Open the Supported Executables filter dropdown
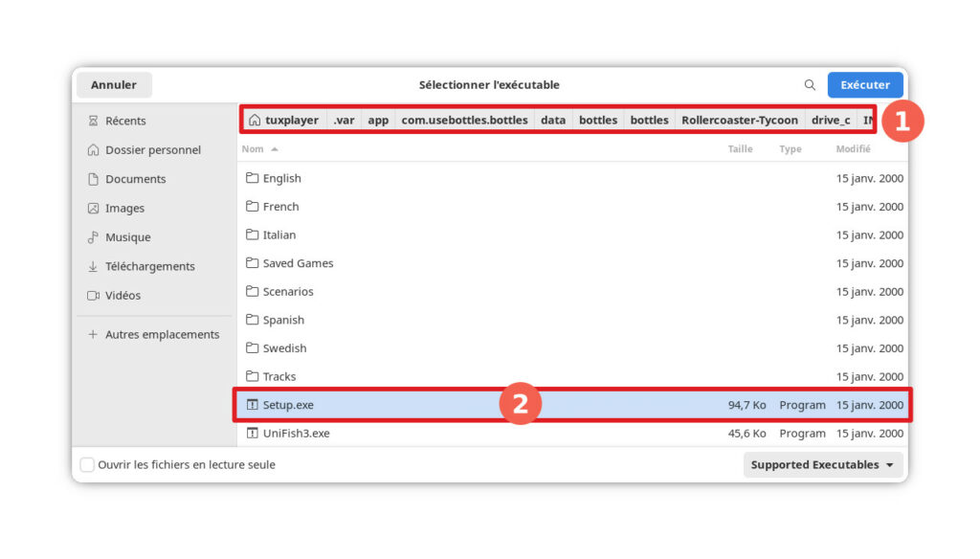Image resolution: width=980 pixels, height=559 pixels. [823, 465]
